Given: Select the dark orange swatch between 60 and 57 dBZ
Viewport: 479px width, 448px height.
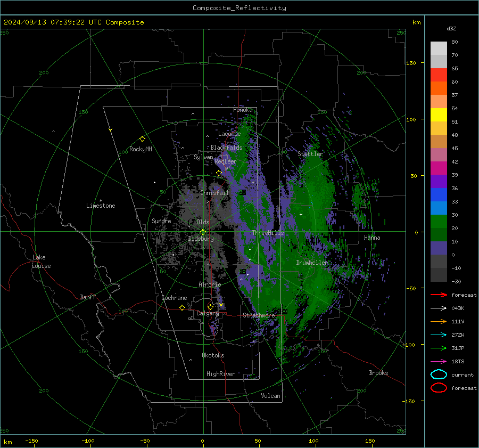Looking at the screenshot, I should [439, 88].
